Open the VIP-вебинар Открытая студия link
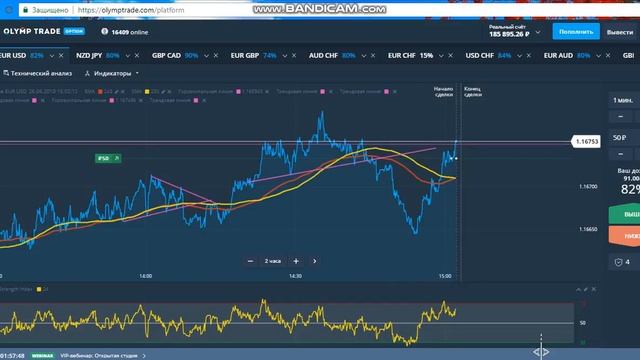This screenshot has width=640, height=360. click(x=102, y=356)
